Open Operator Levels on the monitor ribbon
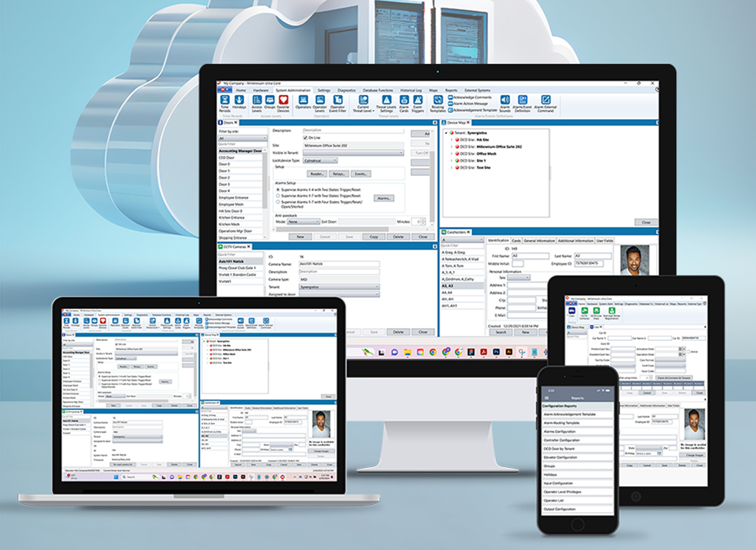The image size is (756, 550). tap(320, 103)
